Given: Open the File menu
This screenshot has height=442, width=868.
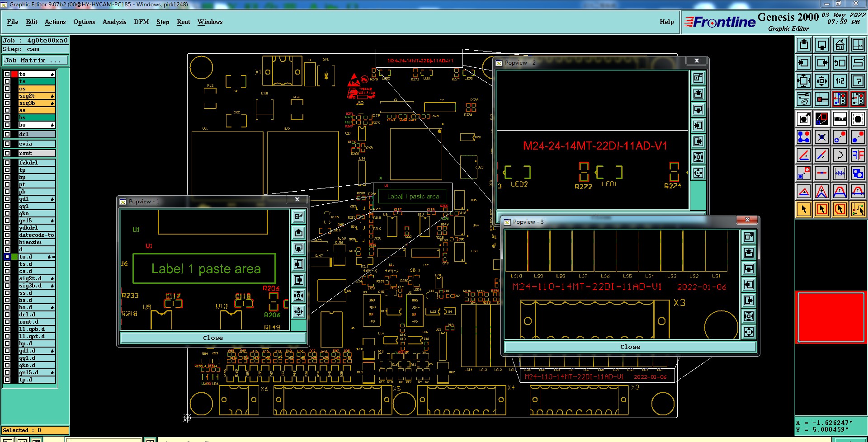Looking at the screenshot, I should point(13,22).
